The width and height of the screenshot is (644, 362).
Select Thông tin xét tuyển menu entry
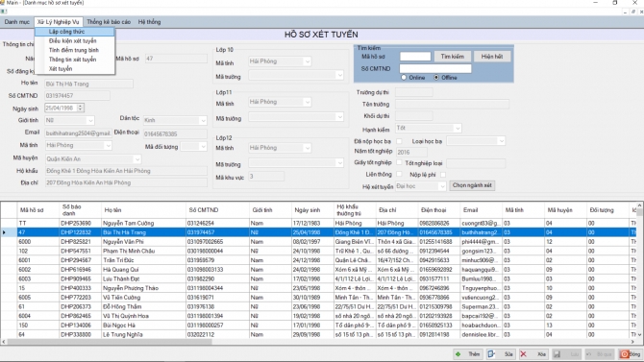[74, 60]
